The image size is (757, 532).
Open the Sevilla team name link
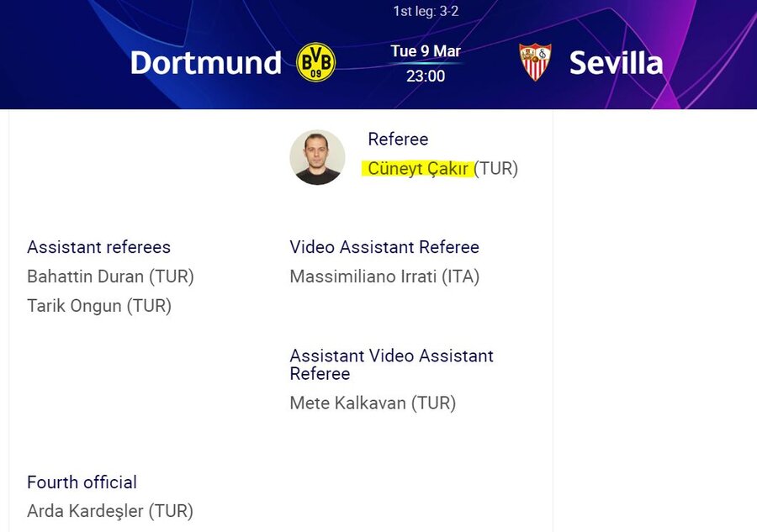[x=616, y=63]
